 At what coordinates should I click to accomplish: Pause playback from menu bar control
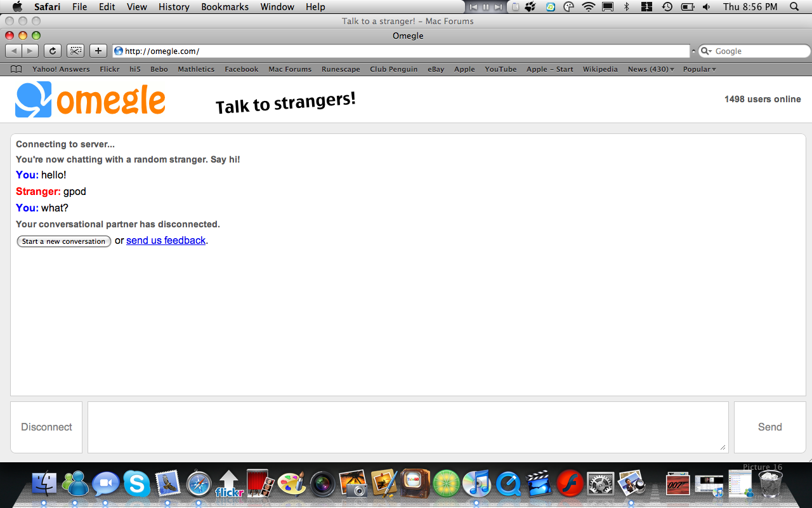coord(486,7)
